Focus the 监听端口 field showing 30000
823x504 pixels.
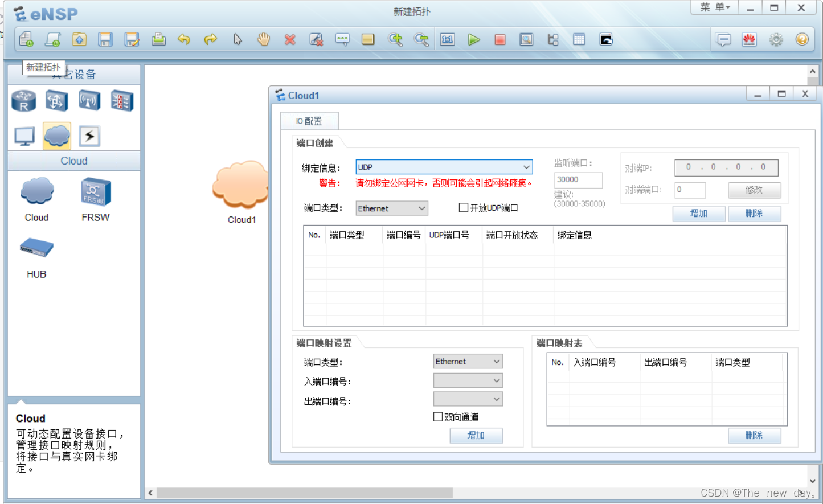point(578,180)
